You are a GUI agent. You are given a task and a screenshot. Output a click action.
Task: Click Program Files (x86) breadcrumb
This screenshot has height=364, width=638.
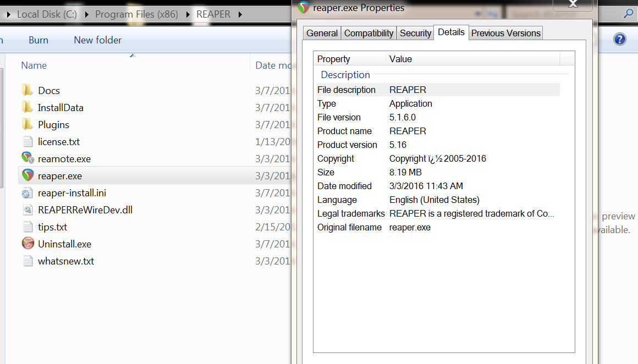(x=137, y=14)
